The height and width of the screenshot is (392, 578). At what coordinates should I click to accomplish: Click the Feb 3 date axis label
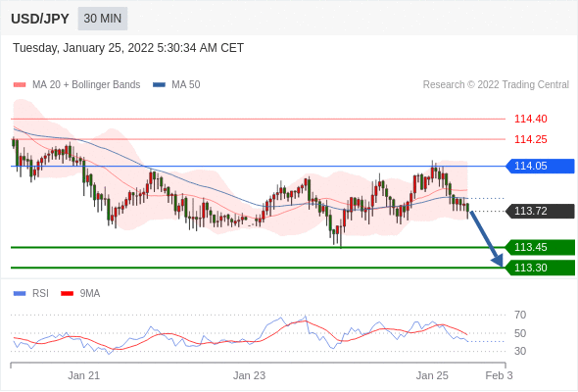[499, 375]
